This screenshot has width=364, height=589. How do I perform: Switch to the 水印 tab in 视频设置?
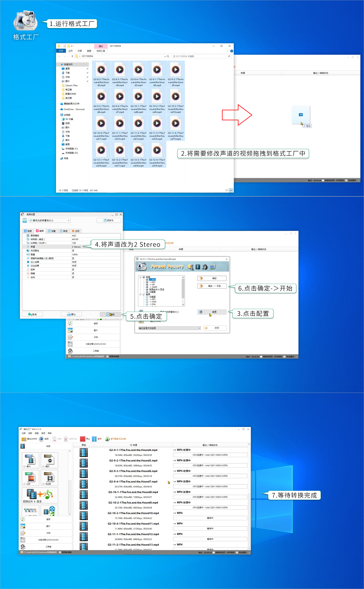click(x=76, y=231)
